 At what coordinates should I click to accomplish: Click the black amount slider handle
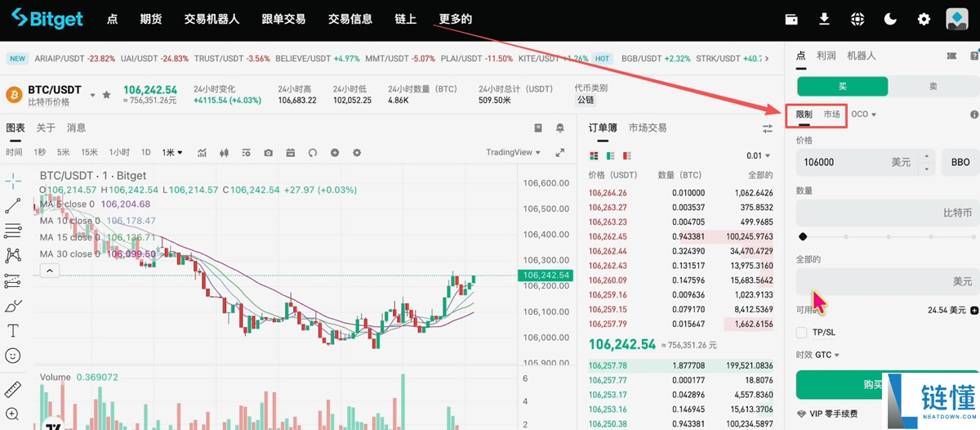[803, 237]
